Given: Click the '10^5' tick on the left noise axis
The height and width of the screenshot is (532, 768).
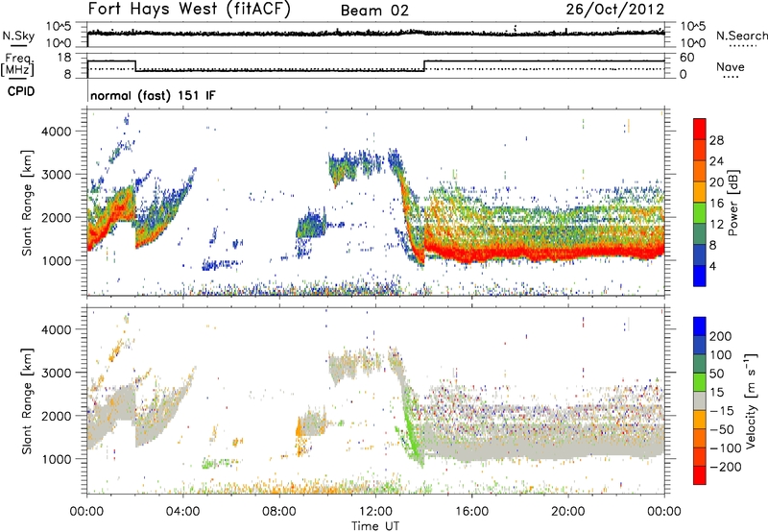Looking at the screenshot, I should click(59, 26).
